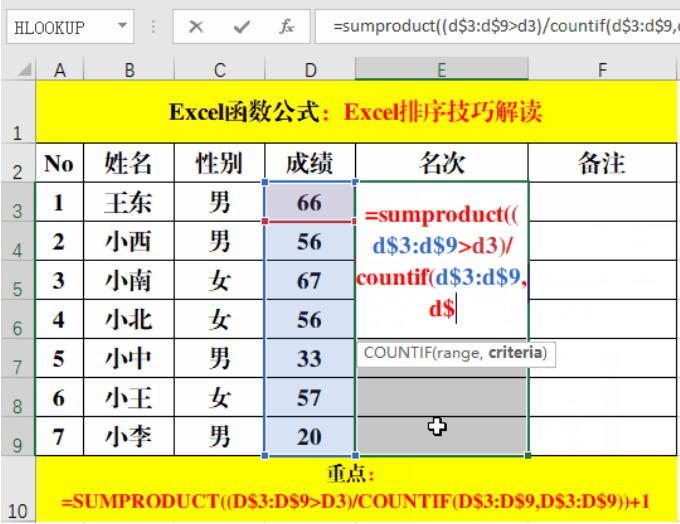The width and height of the screenshot is (680, 524).
Task: Click the name cell '小北'
Action: coord(129,319)
